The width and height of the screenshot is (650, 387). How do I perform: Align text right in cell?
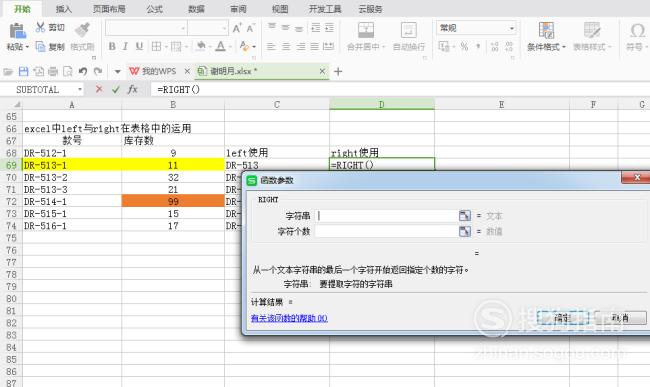tap(301, 46)
